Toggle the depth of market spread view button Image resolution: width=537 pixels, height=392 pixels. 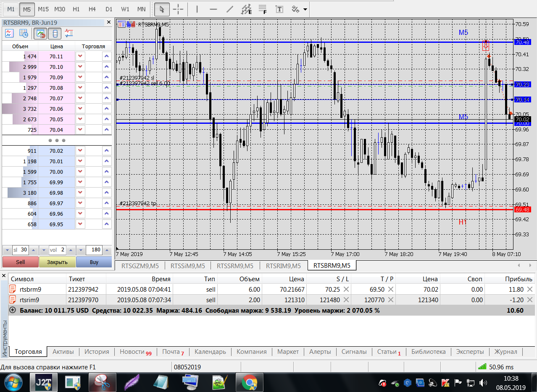55,33
